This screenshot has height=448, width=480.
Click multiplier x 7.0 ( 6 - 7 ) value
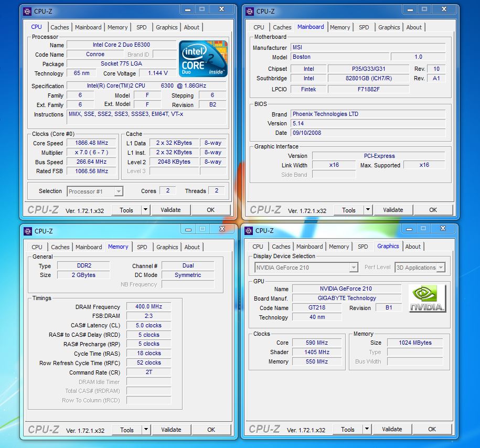(91, 153)
